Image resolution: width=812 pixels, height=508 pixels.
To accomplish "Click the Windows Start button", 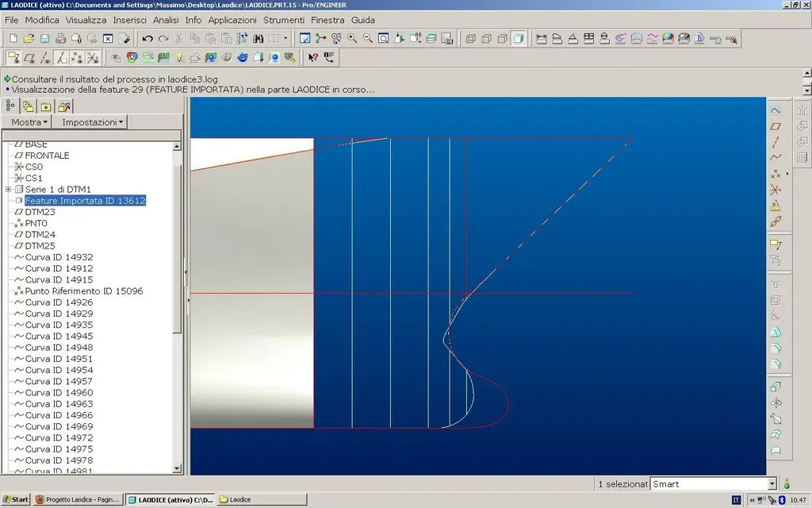I will [x=16, y=499].
